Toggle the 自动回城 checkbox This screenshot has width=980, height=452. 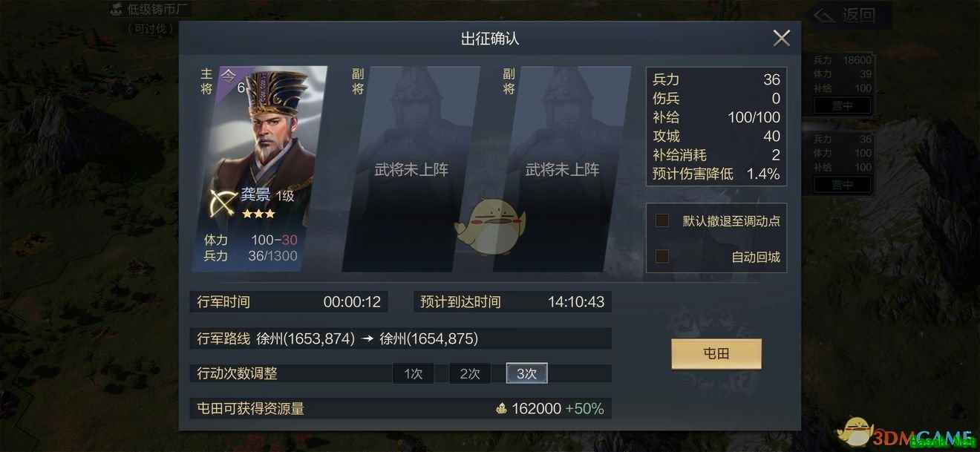click(x=662, y=256)
